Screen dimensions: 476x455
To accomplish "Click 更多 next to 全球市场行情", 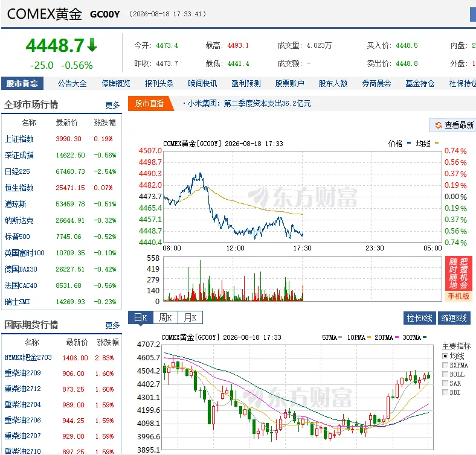I will point(112,105).
